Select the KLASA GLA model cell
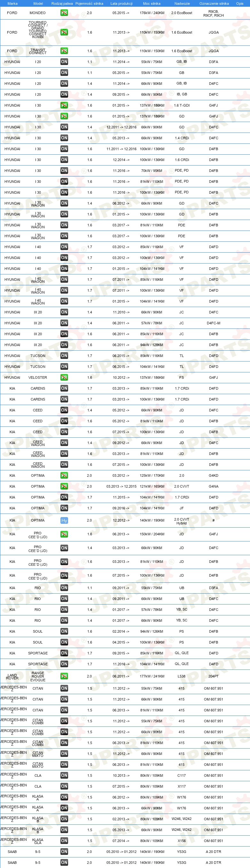Viewport: 250px width, 868px height. point(38,841)
